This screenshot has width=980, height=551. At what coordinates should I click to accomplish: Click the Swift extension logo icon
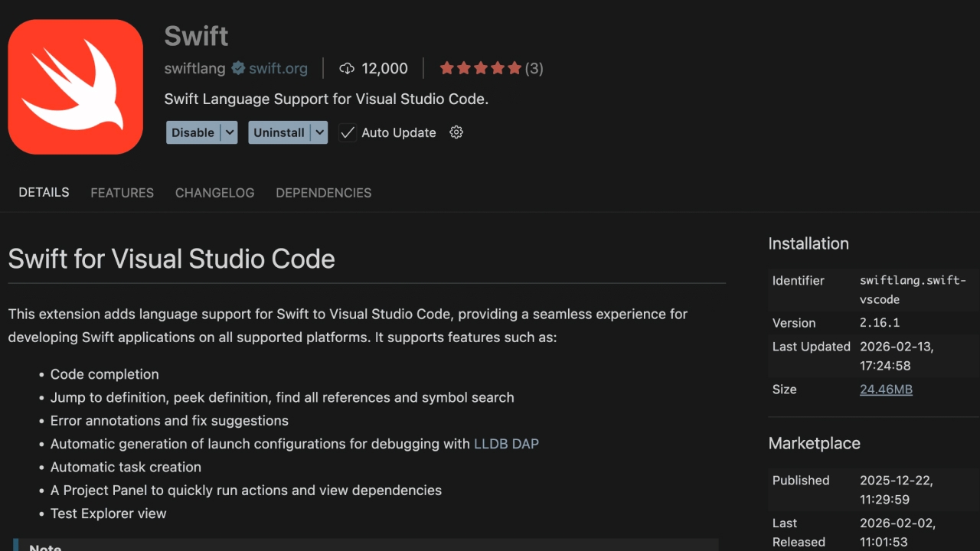click(75, 86)
